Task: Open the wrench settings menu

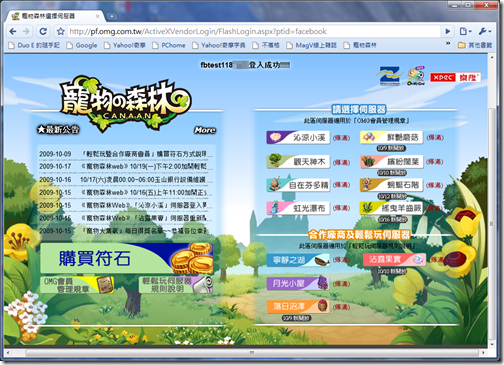Action: click(x=485, y=31)
